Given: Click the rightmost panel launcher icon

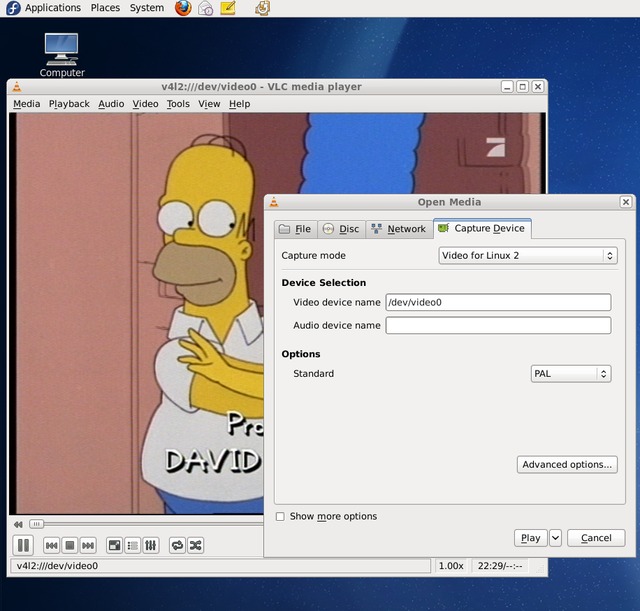Looking at the screenshot, I should (262, 8).
